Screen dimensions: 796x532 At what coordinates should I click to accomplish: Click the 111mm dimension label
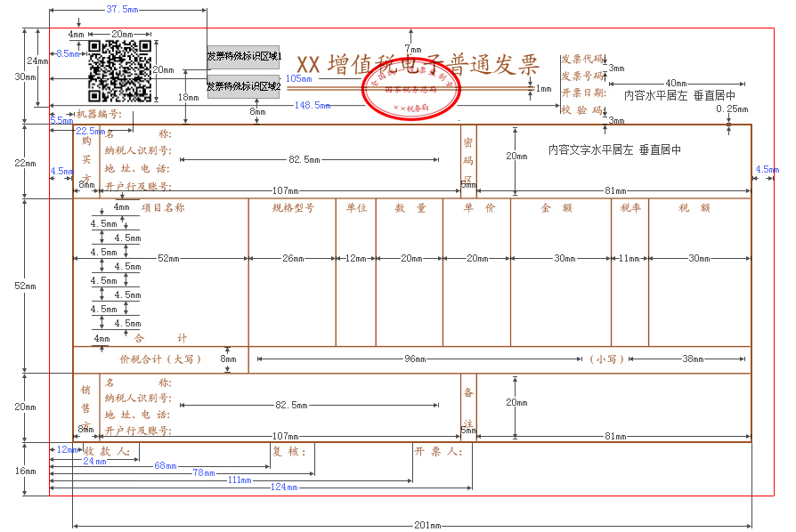[x=240, y=480]
